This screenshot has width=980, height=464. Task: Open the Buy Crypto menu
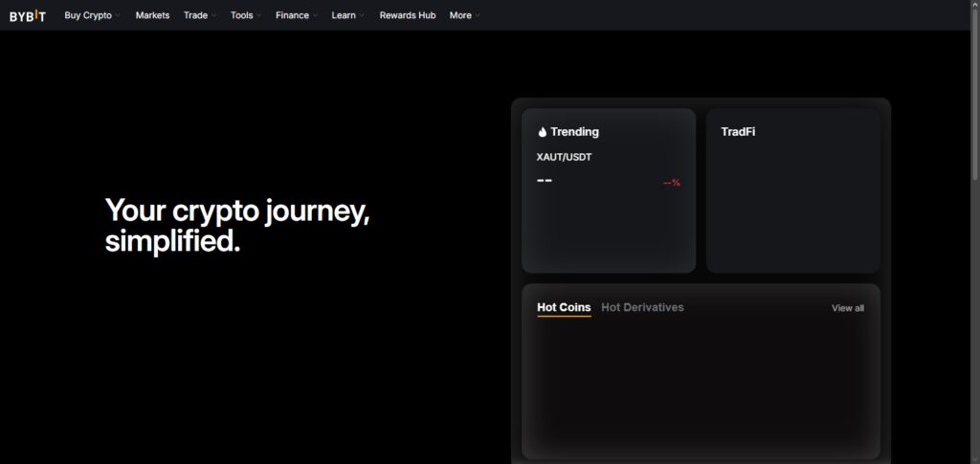click(88, 15)
